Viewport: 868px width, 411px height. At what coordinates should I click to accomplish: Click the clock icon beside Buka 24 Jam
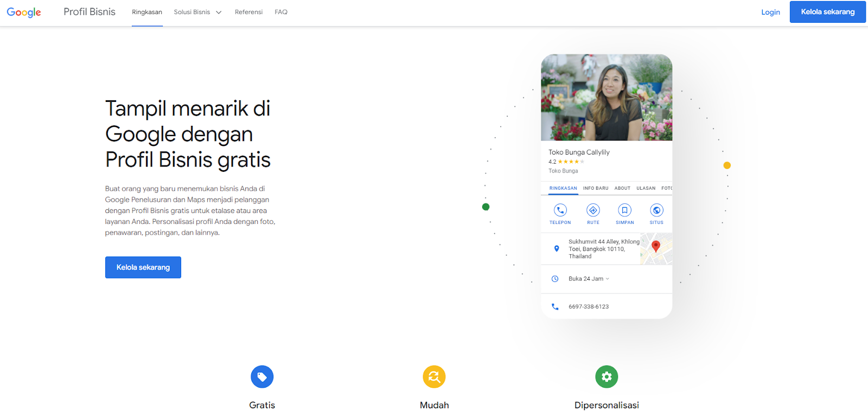tap(555, 279)
